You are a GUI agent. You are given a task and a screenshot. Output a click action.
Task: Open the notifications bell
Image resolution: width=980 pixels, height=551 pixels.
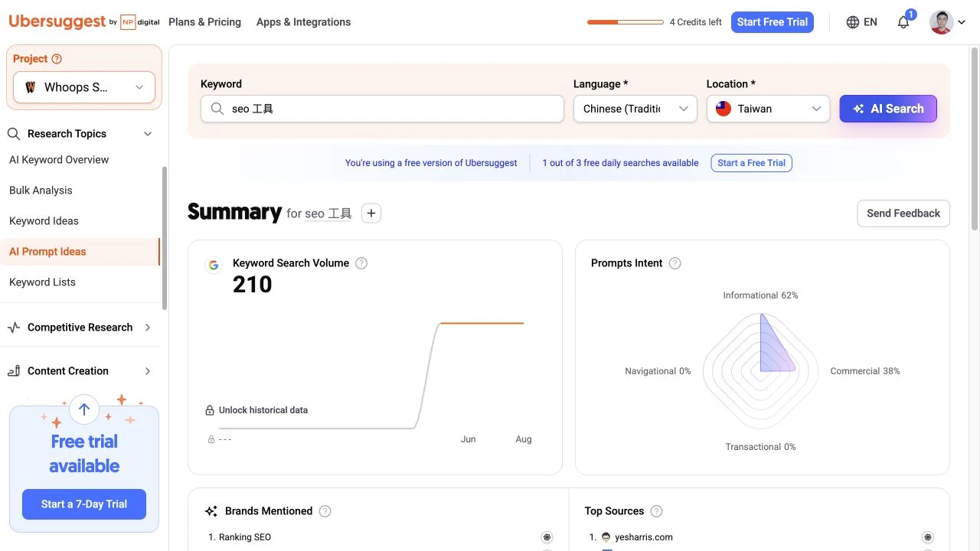[x=903, y=22]
